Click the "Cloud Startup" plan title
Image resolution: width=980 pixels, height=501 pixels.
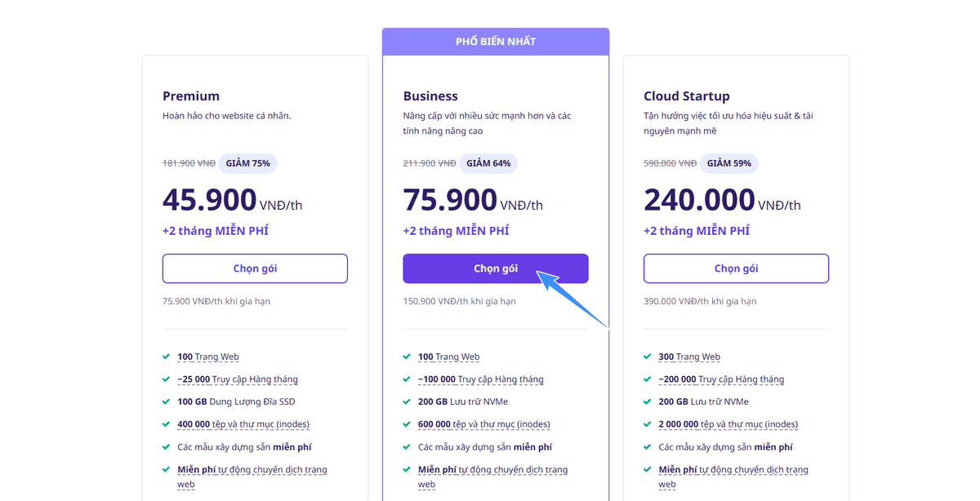click(x=686, y=96)
